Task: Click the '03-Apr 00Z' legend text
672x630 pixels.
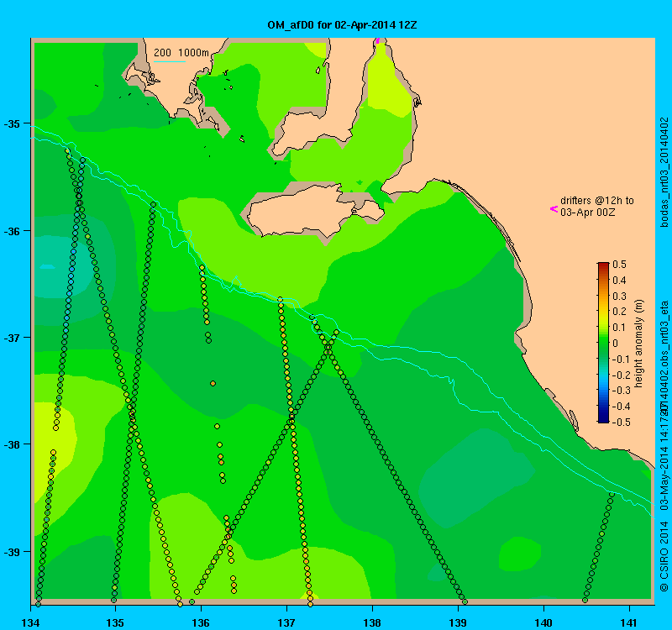Action: pos(587,213)
